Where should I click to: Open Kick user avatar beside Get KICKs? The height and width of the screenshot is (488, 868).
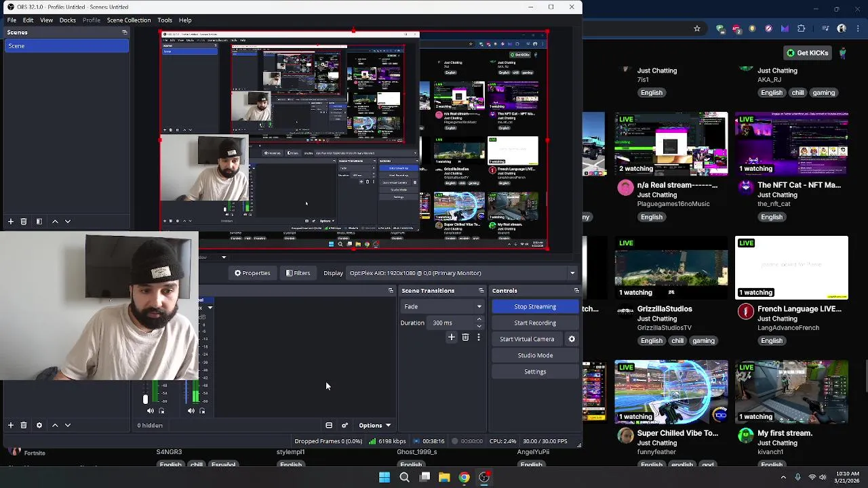tap(843, 53)
